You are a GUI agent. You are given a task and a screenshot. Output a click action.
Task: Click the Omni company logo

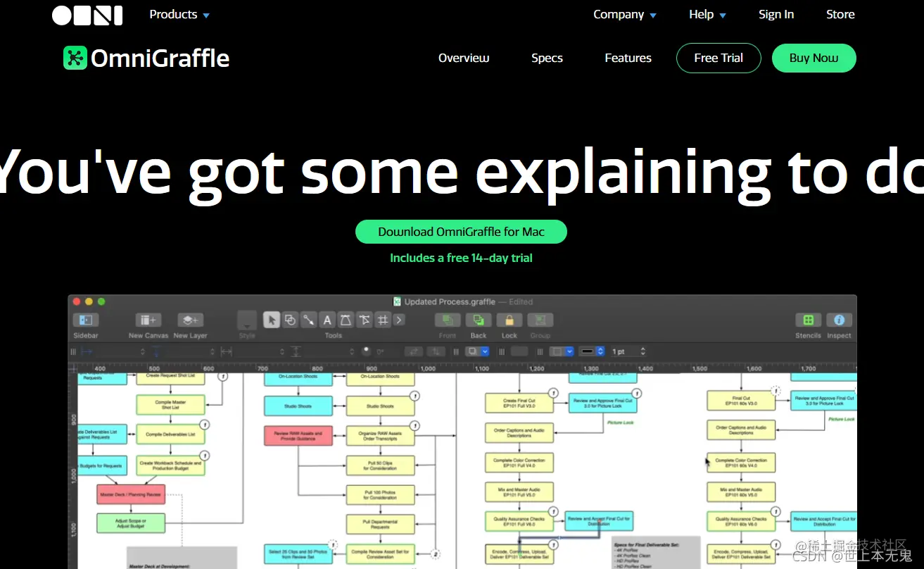[87, 15]
